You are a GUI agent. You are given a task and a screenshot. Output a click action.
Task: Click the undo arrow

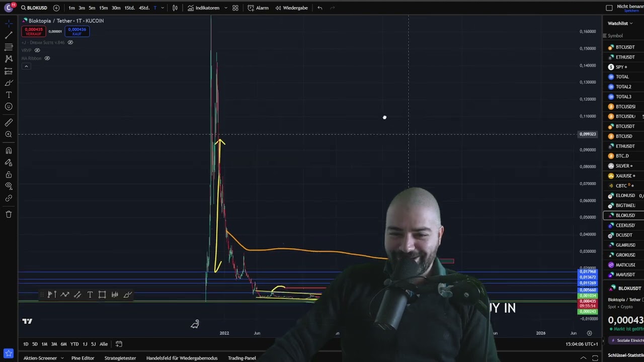319,8
